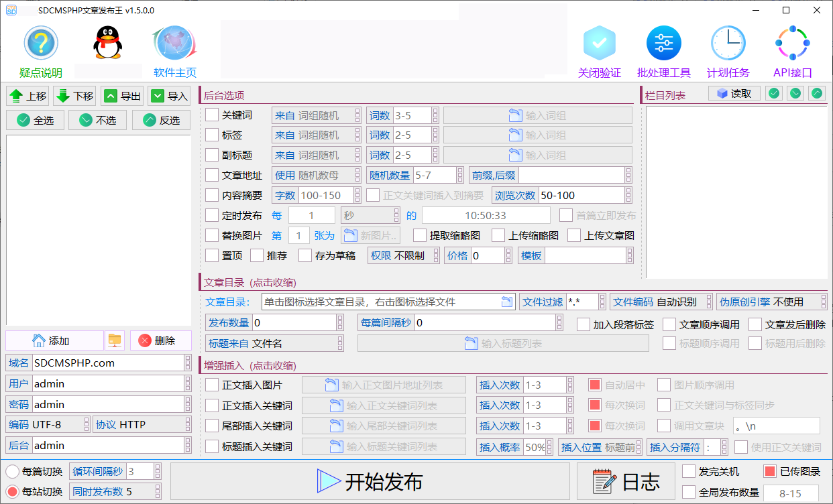Select the 每站切换 radio button

(12, 492)
